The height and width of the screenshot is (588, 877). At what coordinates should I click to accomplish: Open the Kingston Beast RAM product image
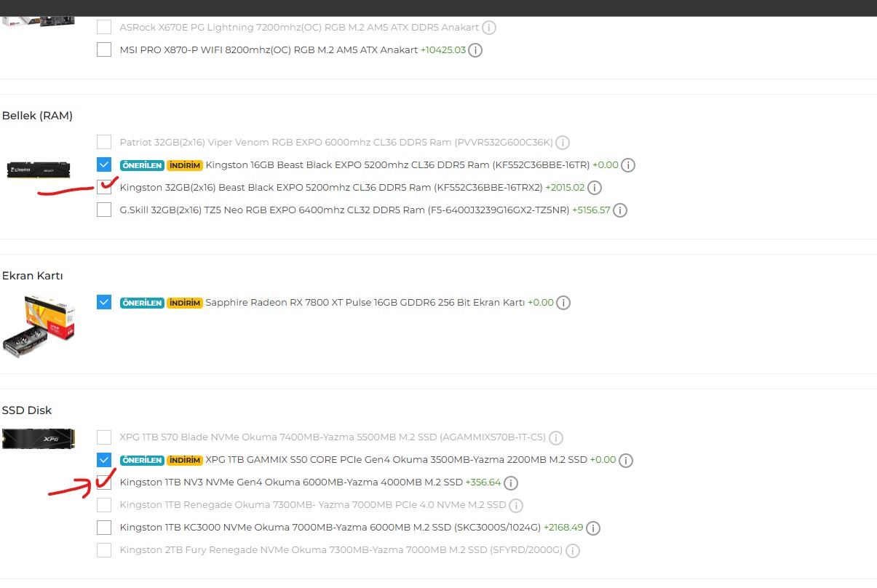[x=38, y=170]
